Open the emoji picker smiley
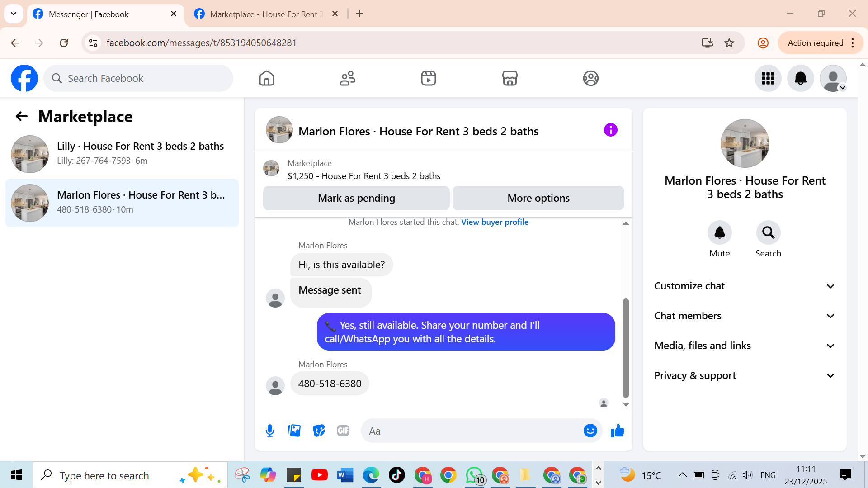Viewport: 868px width, 488px height. (x=590, y=431)
